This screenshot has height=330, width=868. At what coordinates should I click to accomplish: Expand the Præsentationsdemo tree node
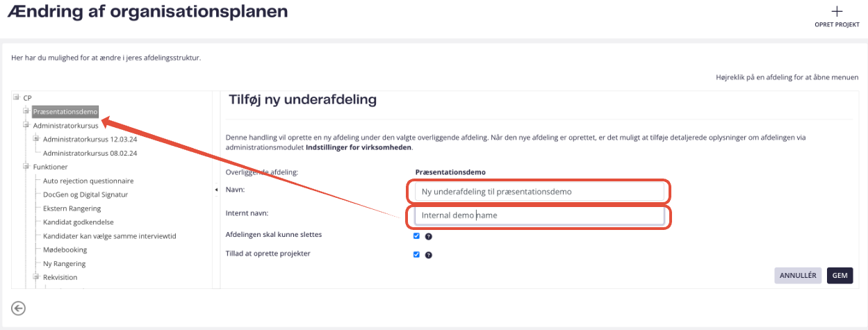[x=26, y=111]
